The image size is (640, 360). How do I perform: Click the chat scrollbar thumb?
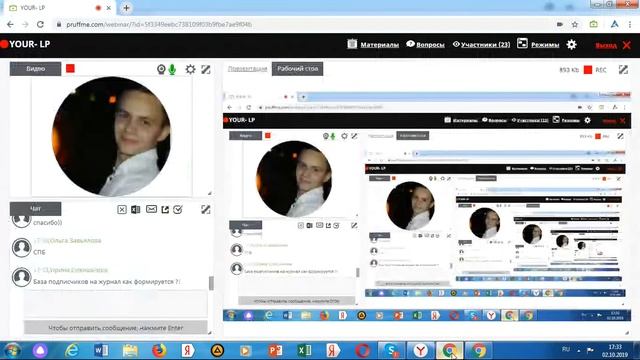(x=211, y=283)
